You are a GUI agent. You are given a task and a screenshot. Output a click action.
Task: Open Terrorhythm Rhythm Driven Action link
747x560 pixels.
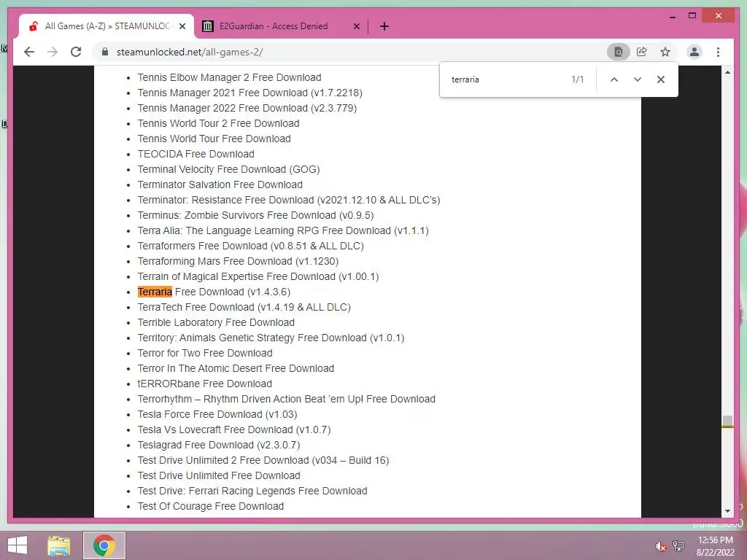click(286, 399)
